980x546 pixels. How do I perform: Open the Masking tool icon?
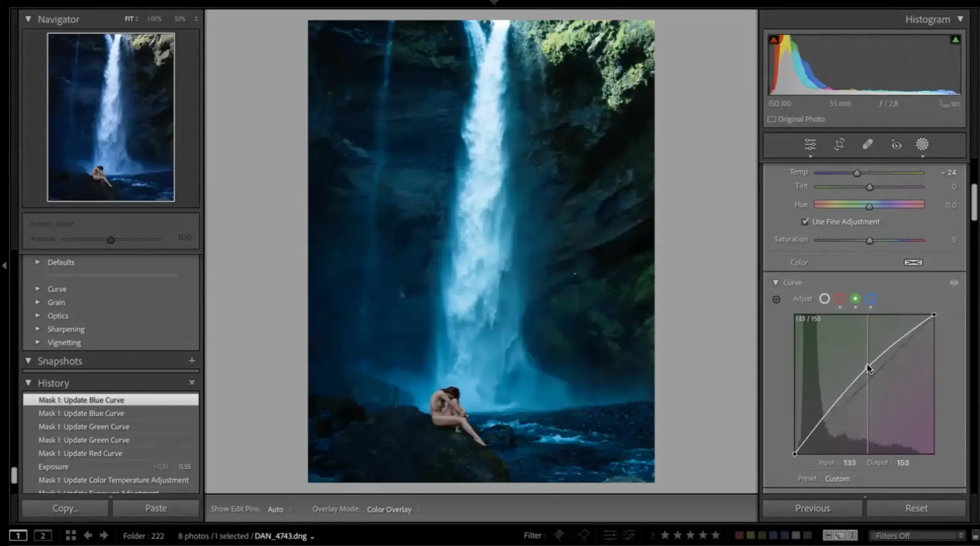922,144
